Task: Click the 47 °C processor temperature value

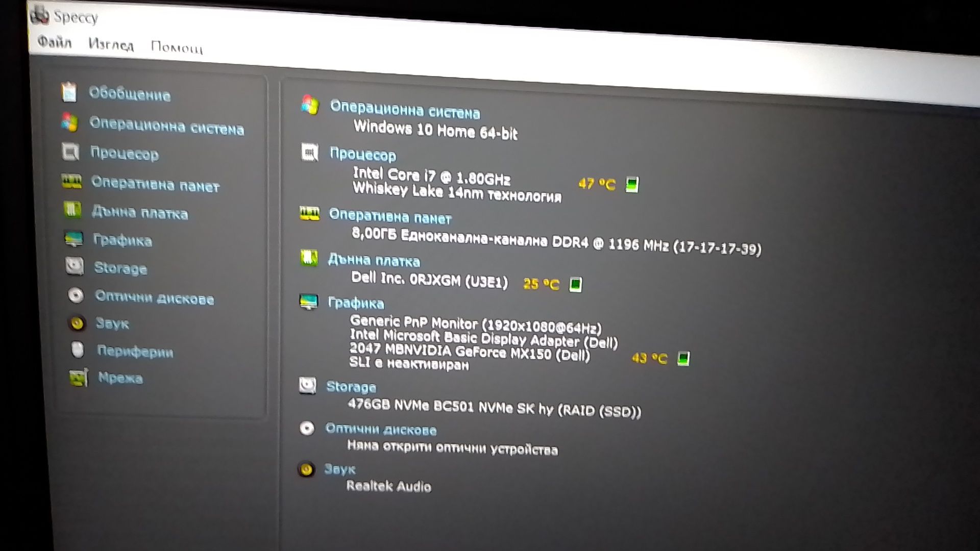Action: (x=597, y=184)
